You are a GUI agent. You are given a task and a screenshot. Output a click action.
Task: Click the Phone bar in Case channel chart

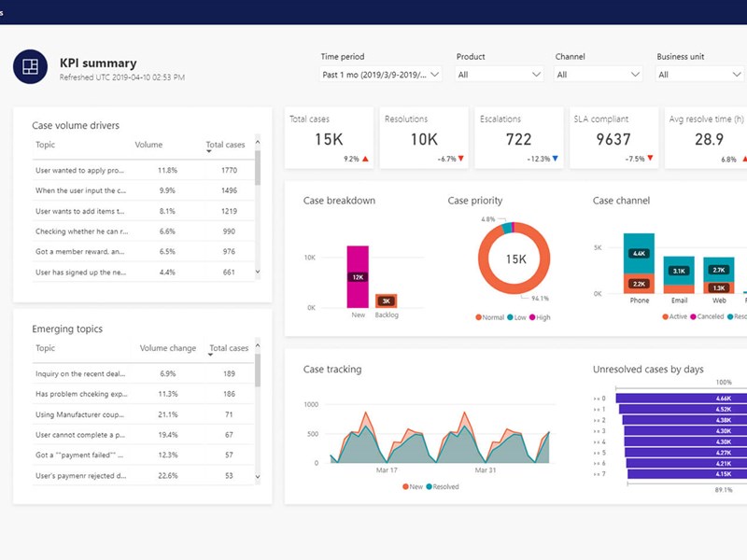click(639, 264)
